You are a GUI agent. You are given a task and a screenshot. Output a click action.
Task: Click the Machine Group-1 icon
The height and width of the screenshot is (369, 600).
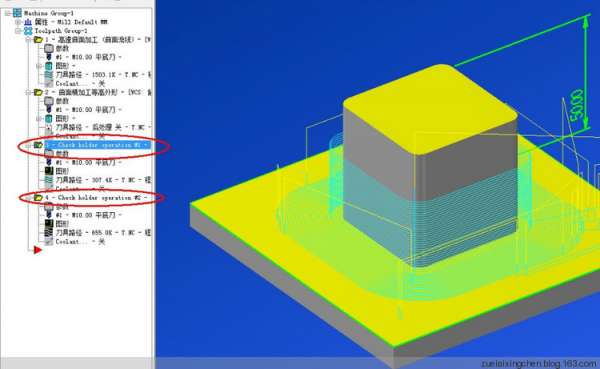[x=17, y=13]
